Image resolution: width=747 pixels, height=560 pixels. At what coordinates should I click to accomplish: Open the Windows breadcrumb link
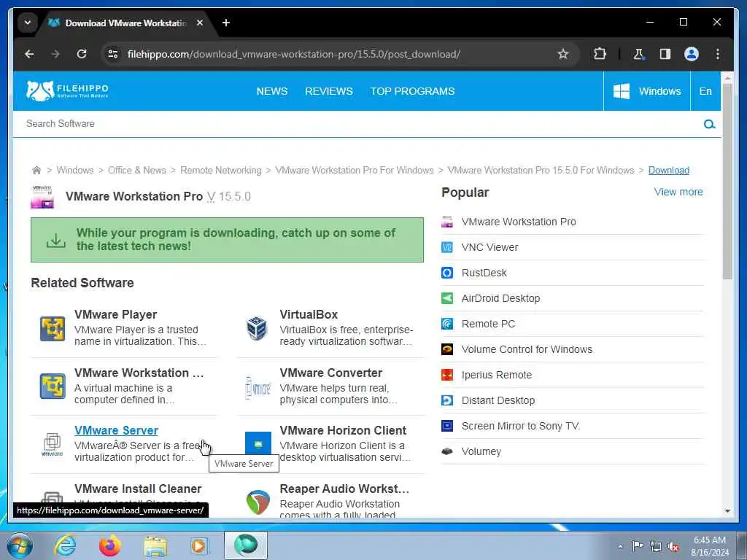(75, 171)
